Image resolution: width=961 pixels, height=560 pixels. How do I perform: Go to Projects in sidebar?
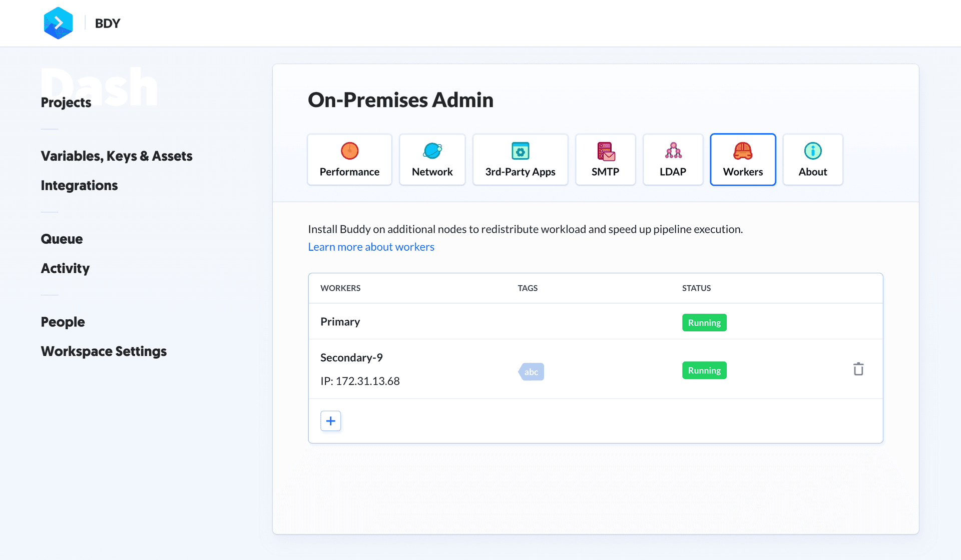66,103
